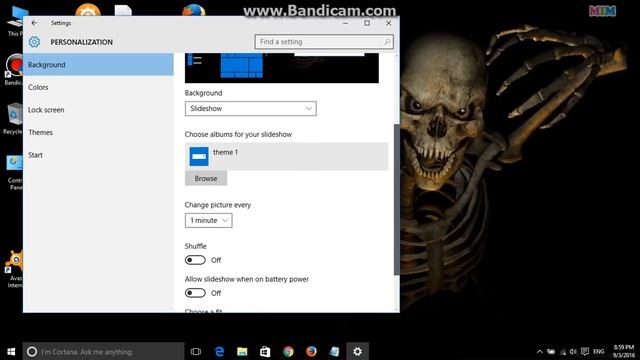Screen dimensions: 640x360
Task: Toggle the Shuffle switch
Action: point(195,260)
